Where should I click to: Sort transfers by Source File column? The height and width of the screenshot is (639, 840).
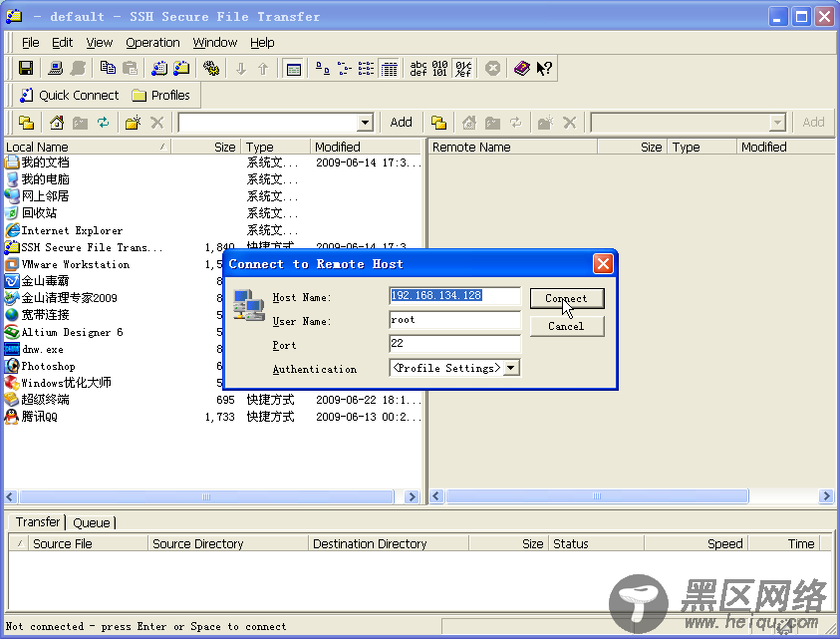[88, 543]
